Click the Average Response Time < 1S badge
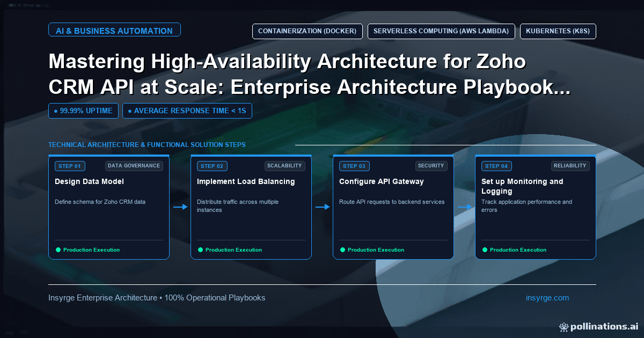Viewport: 644px width, 338px height. pos(187,111)
